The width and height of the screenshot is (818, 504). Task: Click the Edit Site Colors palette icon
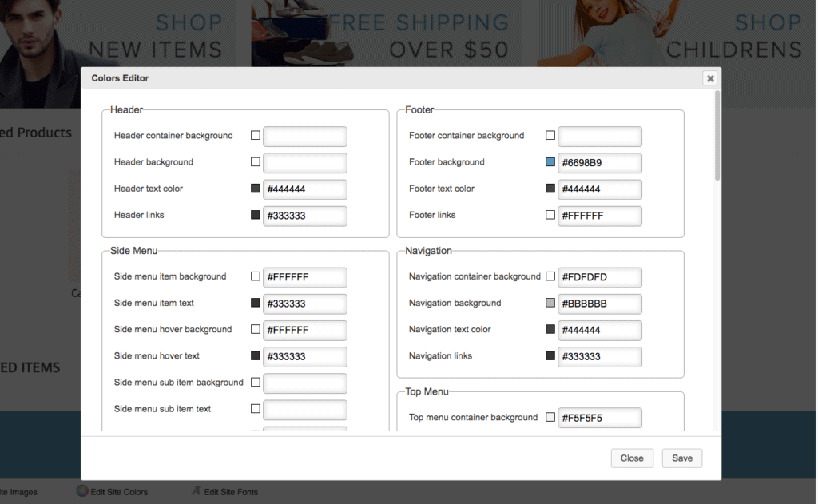coord(82,491)
